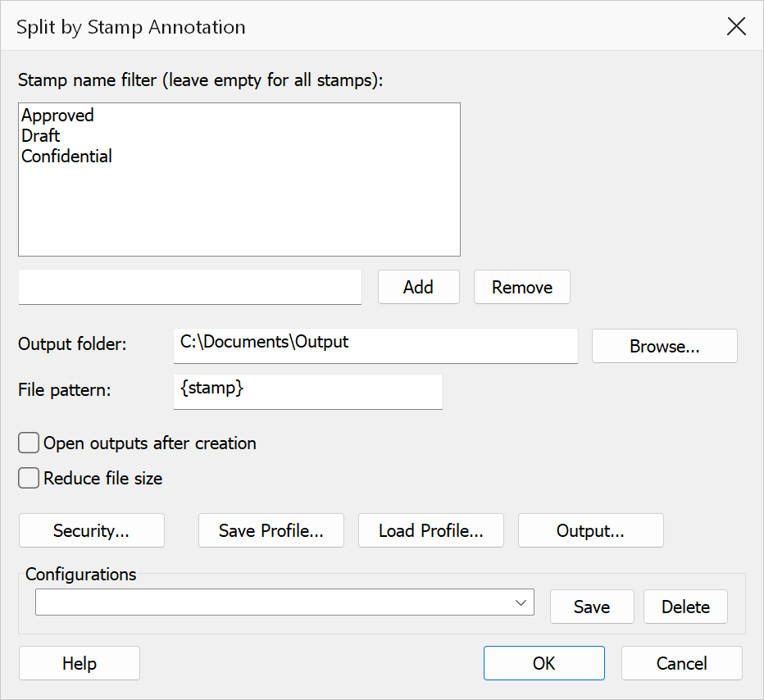The image size is (764, 700).
Task: Click Save Profile button
Action: [x=271, y=530]
